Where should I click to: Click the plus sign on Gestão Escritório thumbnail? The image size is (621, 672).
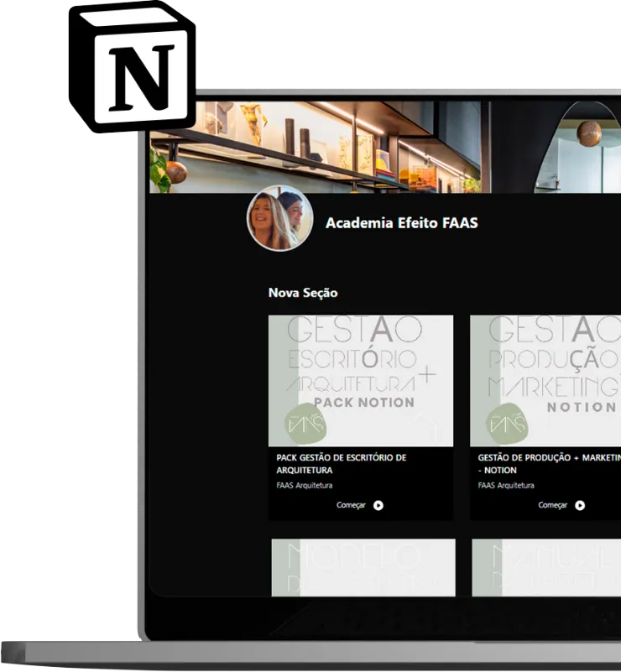click(427, 377)
